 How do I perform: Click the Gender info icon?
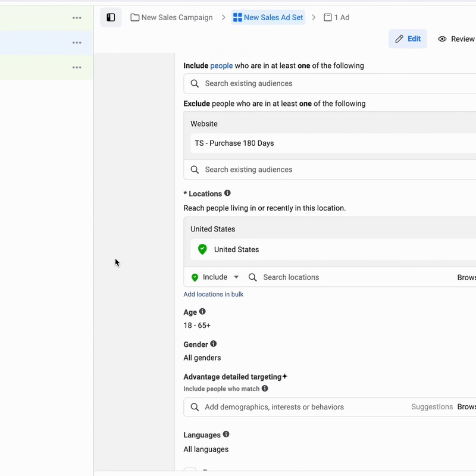[x=214, y=344]
